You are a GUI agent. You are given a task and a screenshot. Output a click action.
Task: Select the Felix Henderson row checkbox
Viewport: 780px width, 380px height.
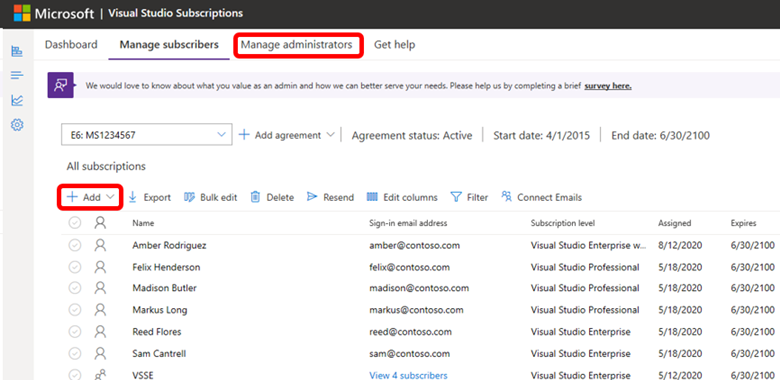(x=75, y=267)
